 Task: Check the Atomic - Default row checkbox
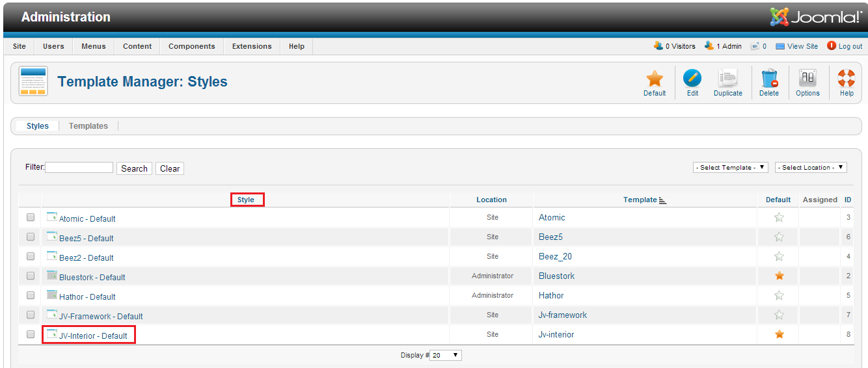(x=31, y=218)
